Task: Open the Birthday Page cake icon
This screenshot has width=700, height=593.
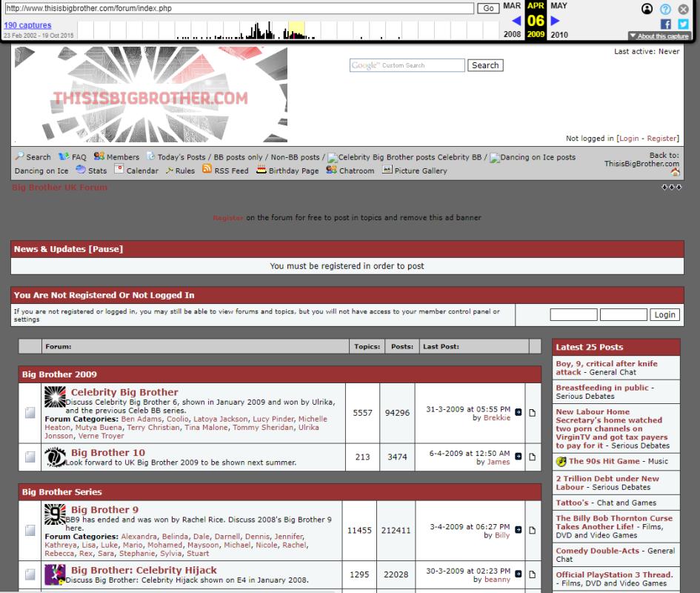Action: (x=261, y=170)
